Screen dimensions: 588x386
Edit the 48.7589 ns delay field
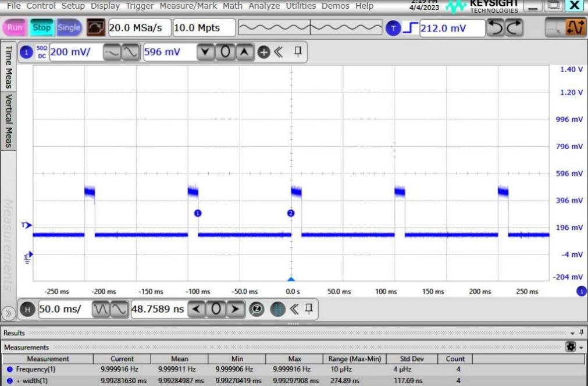click(x=159, y=309)
